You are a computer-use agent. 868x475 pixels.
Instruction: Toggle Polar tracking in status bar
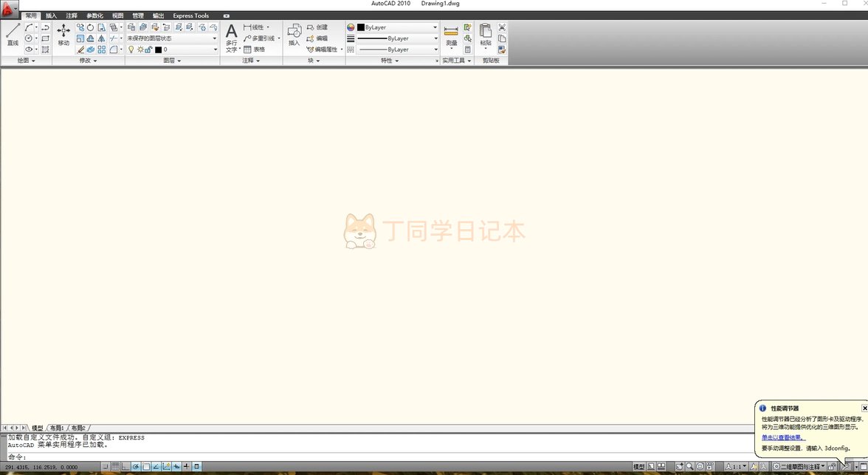(x=136, y=467)
